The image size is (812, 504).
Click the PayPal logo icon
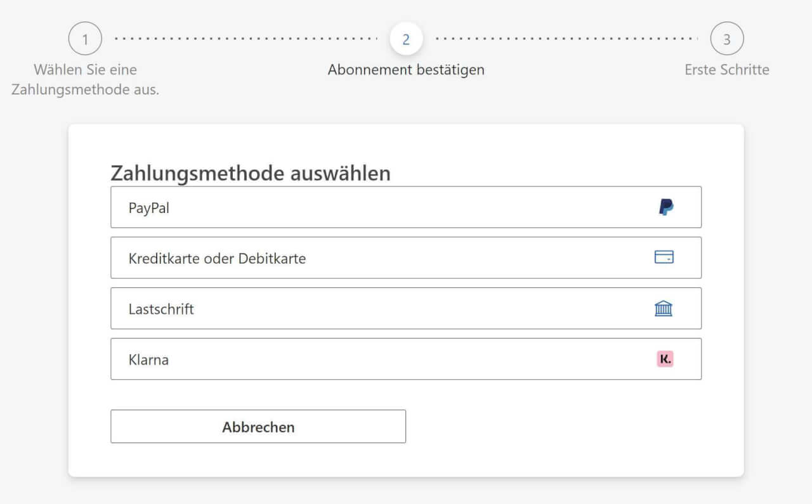tap(665, 207)
